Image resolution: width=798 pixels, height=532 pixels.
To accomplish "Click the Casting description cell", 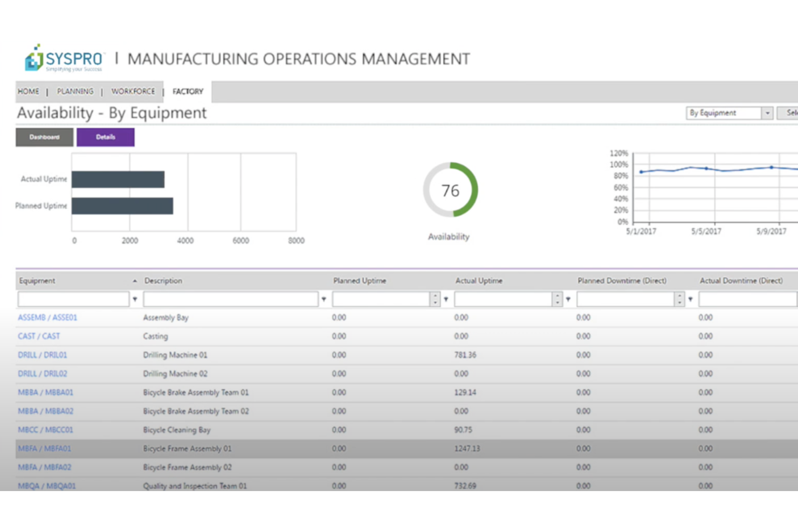I will point(155,336).
